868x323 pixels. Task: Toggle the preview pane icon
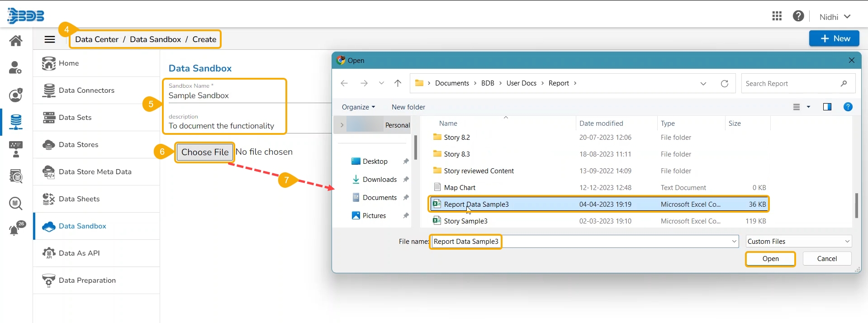pyautogui.click(x=827, y=107)
